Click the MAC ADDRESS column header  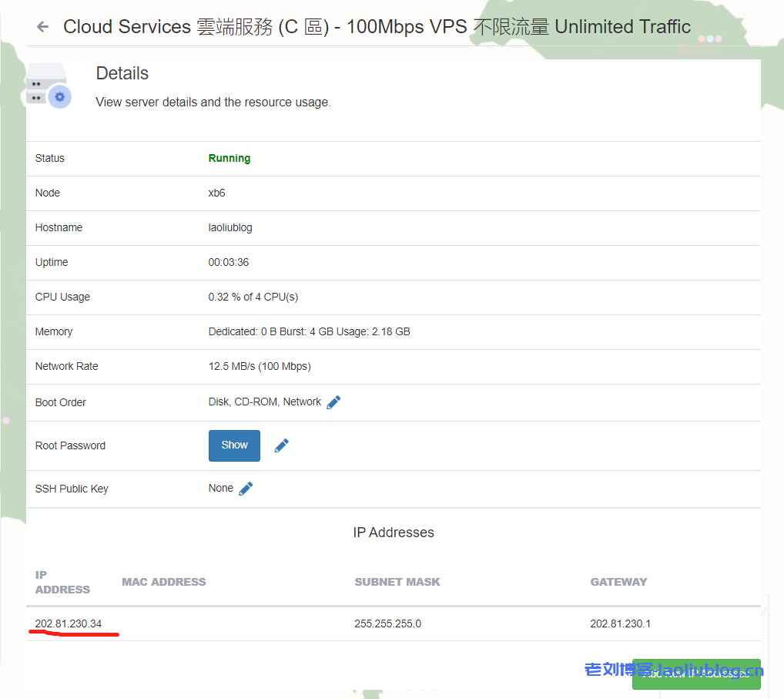(x=164, y=582)
